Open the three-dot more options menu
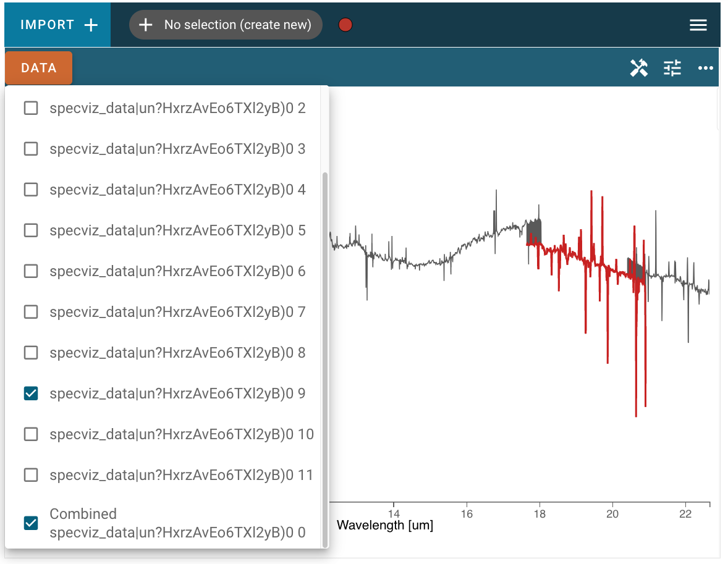Image resolution: width=728 pixels, height=564 pixels. [706, 68]
